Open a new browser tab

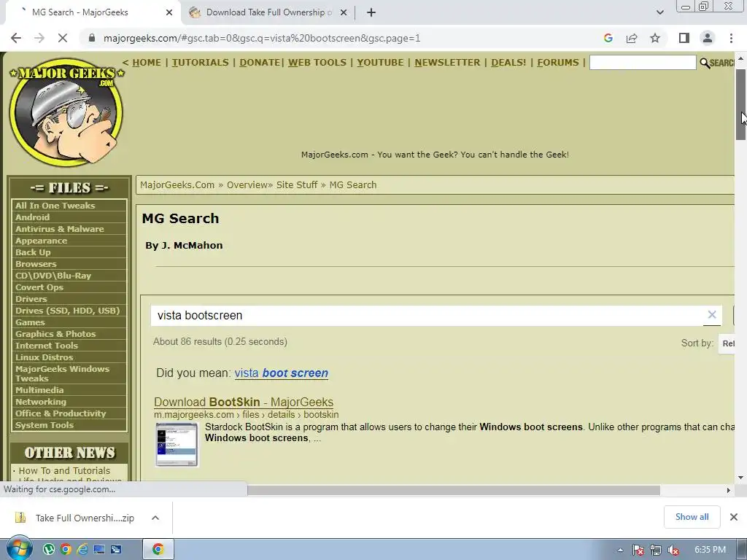click(371, 12)
